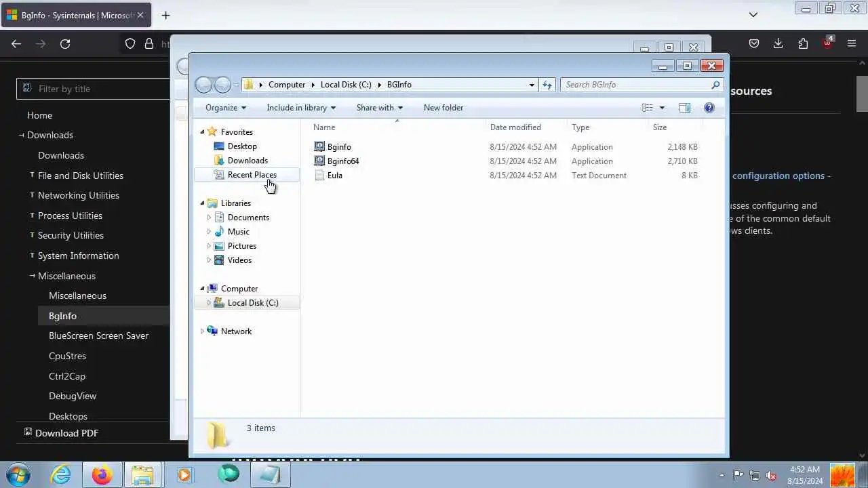868x488 pixels.
Task: Expand the Network tree node
Action: [202, 331]
